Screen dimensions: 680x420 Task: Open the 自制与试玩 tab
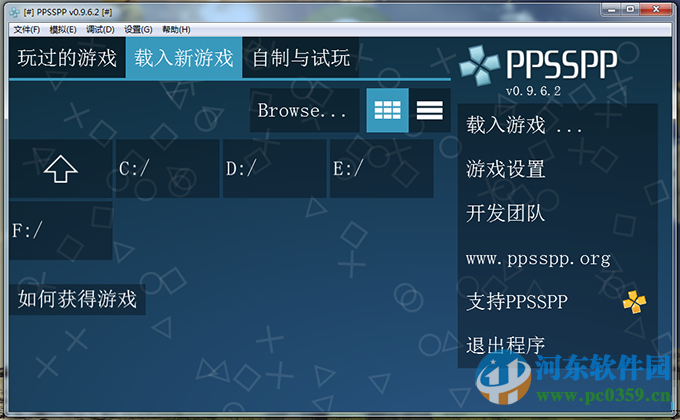pyautogui.click(x=301, y=58)
